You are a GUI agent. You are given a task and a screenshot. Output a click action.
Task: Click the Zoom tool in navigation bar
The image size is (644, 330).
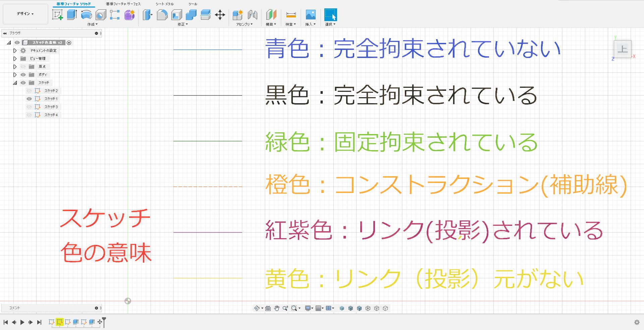(285, 309)
